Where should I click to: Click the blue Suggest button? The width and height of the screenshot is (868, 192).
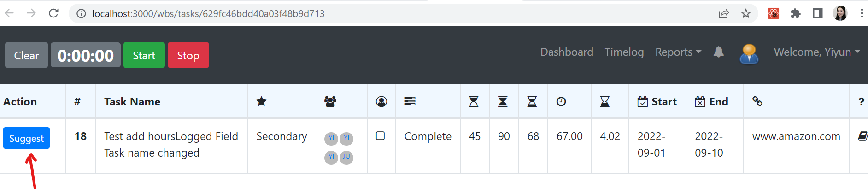[x=26, y=138]
